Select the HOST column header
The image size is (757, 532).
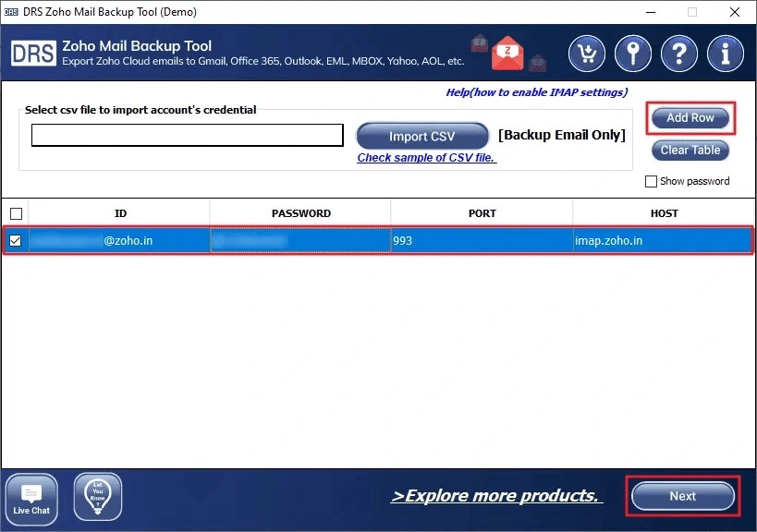664,213
